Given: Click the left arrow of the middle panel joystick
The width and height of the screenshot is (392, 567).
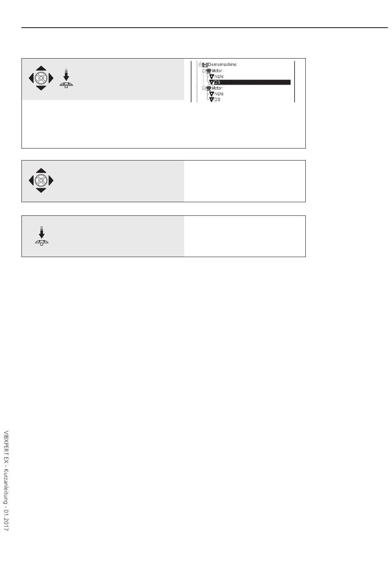Looking at the screenshot, I should point(31,180).
